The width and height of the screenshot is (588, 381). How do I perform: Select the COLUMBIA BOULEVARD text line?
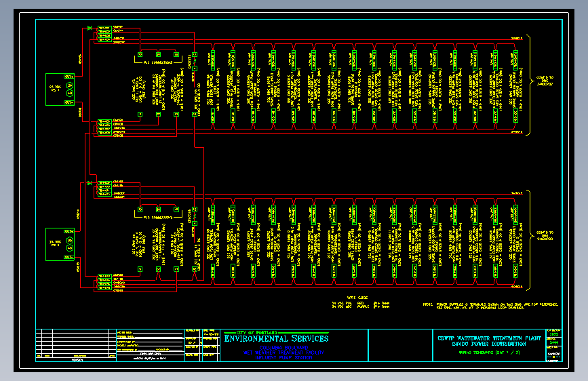coord(284,348)
